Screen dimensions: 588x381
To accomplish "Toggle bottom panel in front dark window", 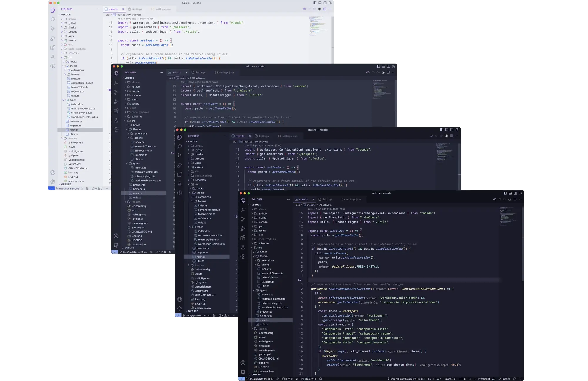I will 510,193.
